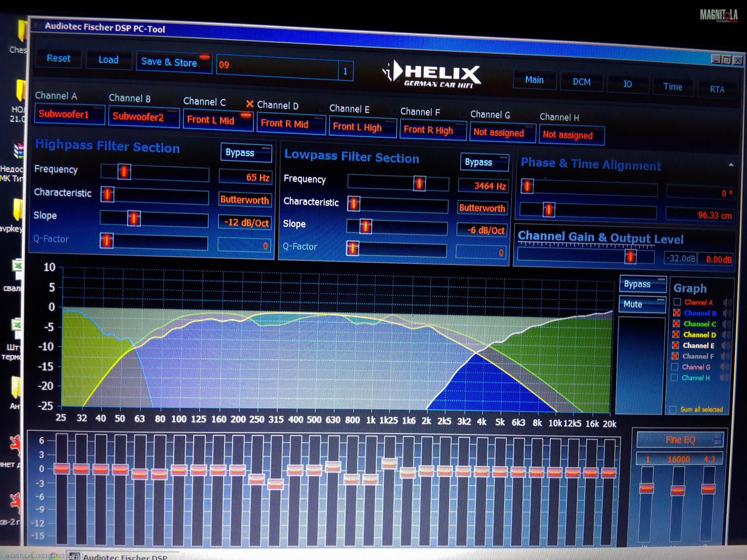Image resolution: width=747 pixels, height=560 pixels.
Task: Open lowpass Butterworth characteristic field
Action: pyautogui.click(x=482, y=208)
